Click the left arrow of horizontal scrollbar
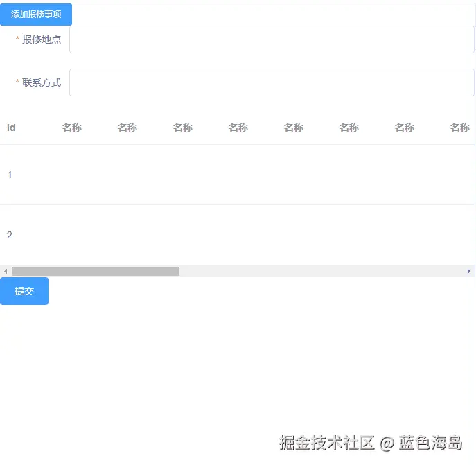The width and height of the screenshot is (476, 465). [x=5, y=271]
